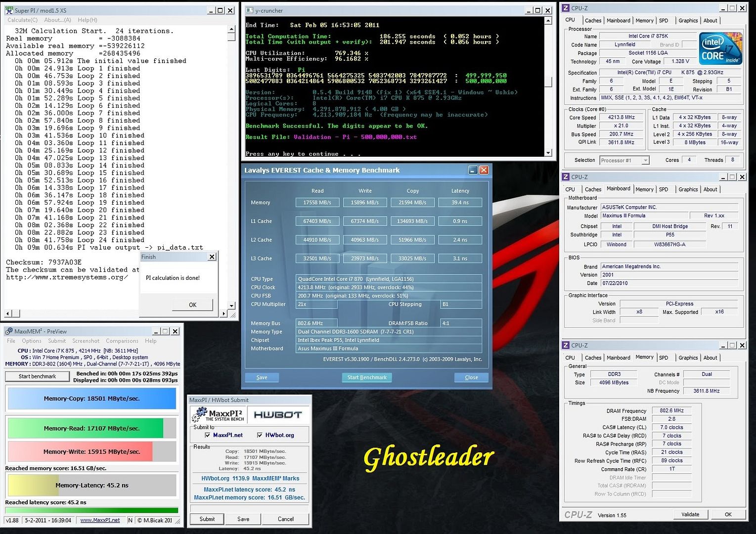Open MaxxMEM Screenshot menu

click(x=86, y=341)
